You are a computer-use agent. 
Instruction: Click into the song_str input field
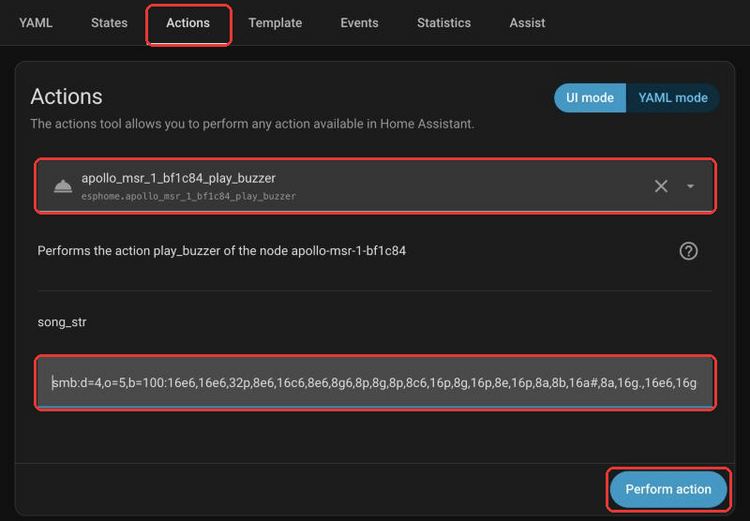[x=375, y=382]
